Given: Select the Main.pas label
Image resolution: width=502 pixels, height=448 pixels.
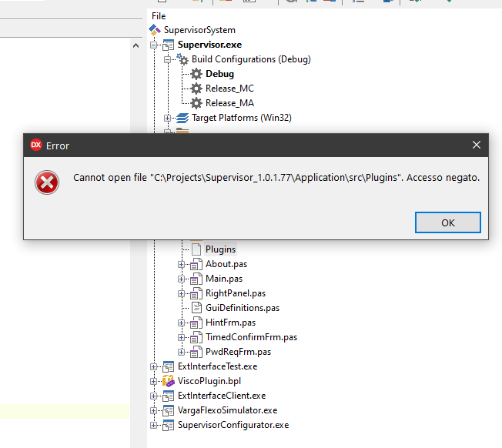Looking at the screenshot, I should point(224,279).
